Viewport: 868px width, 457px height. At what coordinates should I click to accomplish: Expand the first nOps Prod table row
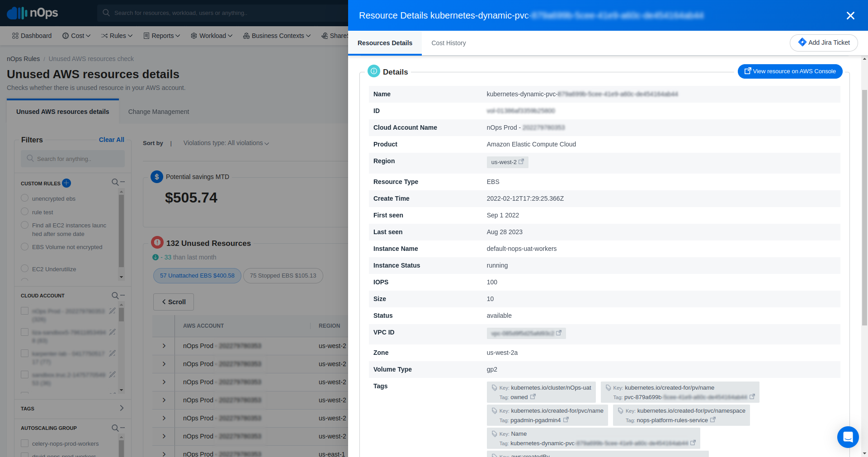pos(164,346)
